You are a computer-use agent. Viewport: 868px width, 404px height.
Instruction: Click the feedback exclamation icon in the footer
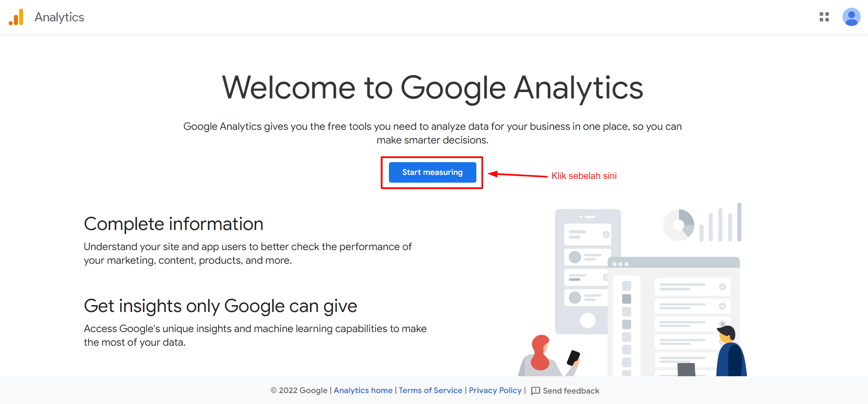click(x=535, y=391)
